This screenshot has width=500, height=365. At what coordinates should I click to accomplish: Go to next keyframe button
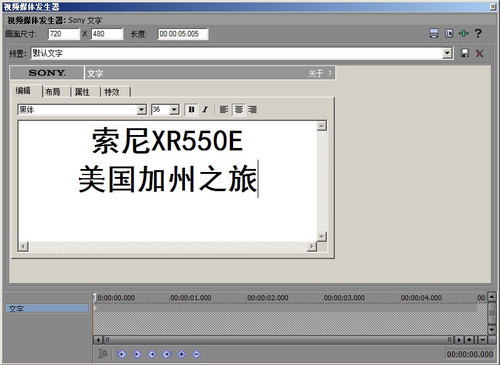152,354
